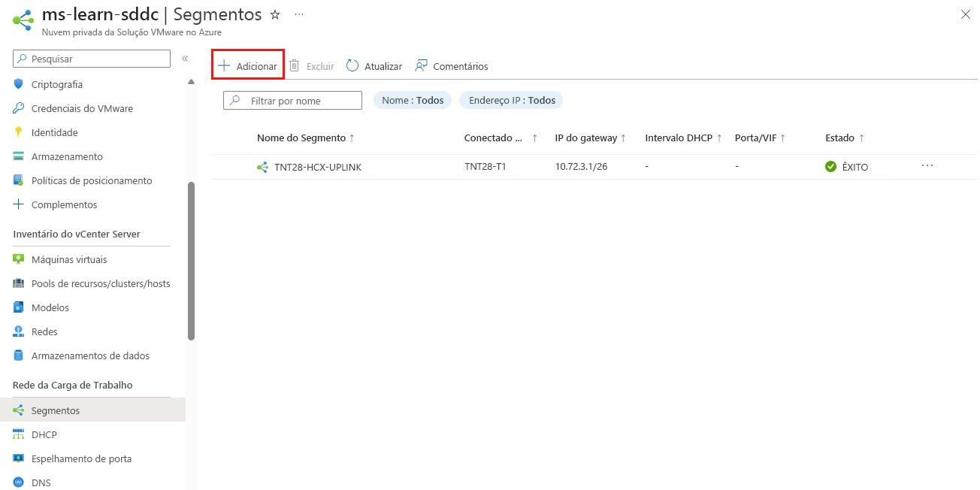The width and height of the screenshot is (980, 490).
Task: Click the Identidade key icon
Action: (17, 132)
